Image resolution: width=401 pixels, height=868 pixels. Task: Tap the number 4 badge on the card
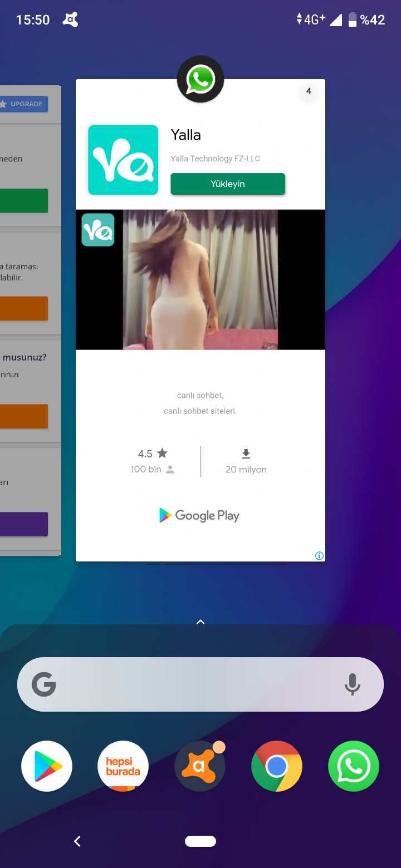tap(309, 92)
